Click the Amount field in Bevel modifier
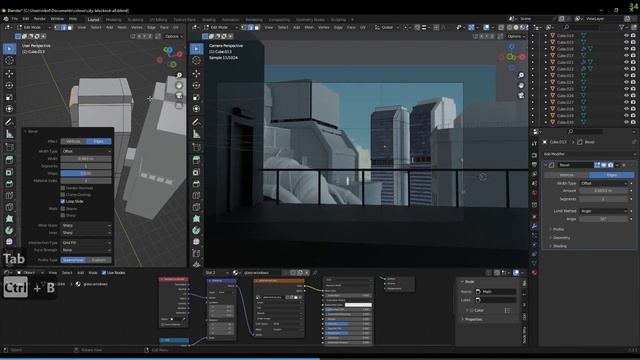 603,191
